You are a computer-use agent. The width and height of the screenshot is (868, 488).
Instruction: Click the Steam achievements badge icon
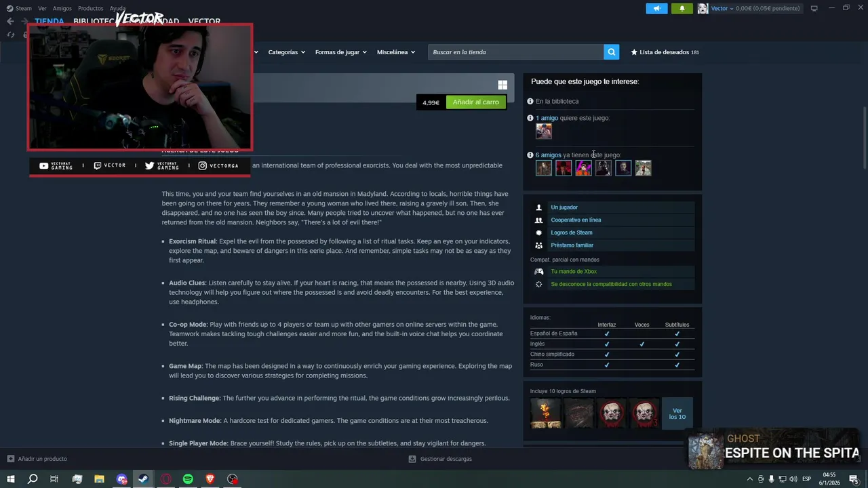(539, 232)
